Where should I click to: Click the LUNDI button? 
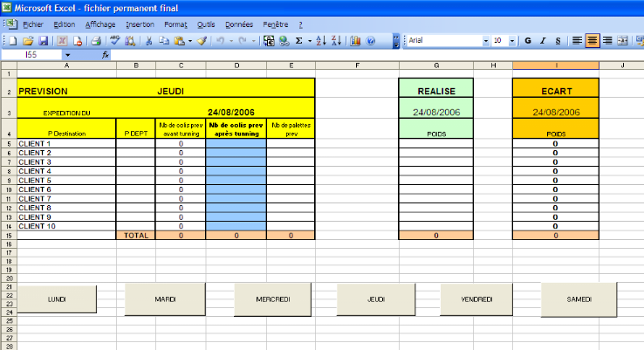[x=57, y=299]
